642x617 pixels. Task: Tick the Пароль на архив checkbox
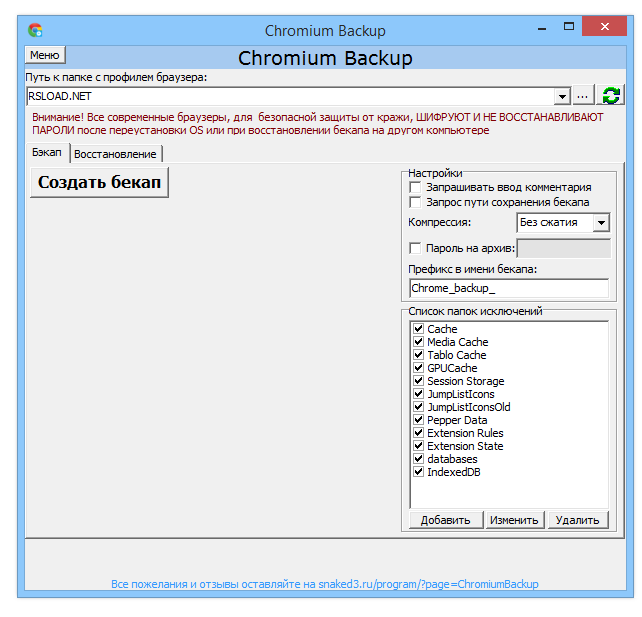(x=415, y=248)
